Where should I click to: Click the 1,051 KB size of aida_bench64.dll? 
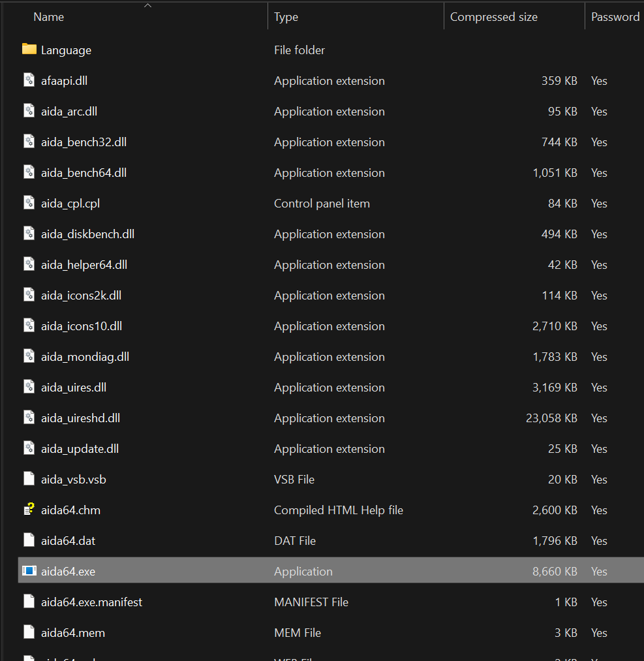tap(555, 173)
